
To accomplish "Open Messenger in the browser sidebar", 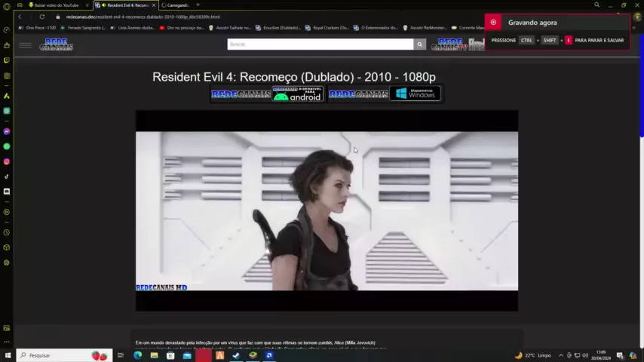I will coord(7,131).
